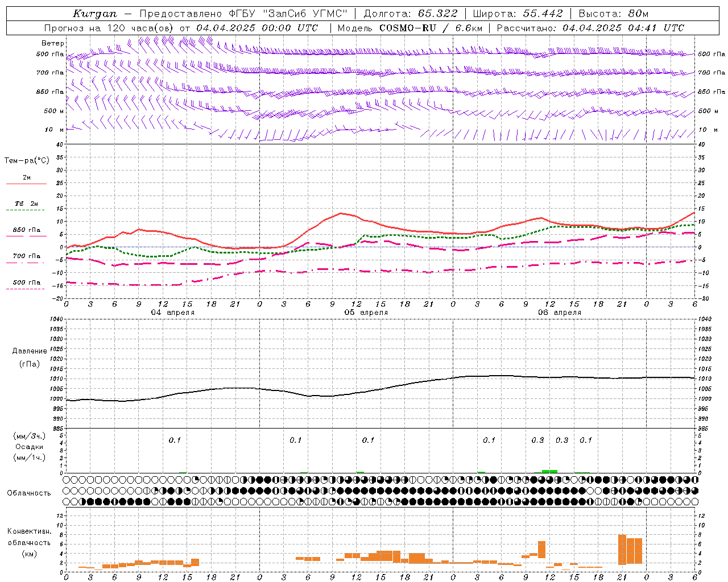This screenshot has width=728, height=582.
Task: Click the "(мм/1ч.)" precipitation unit label
Action: (29, 458)
